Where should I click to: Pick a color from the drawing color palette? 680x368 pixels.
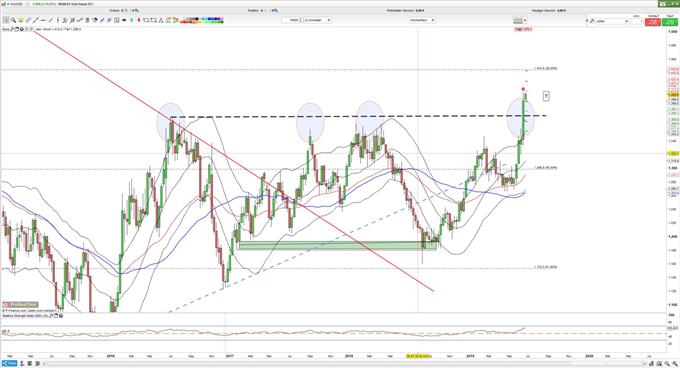click(205, 20)
